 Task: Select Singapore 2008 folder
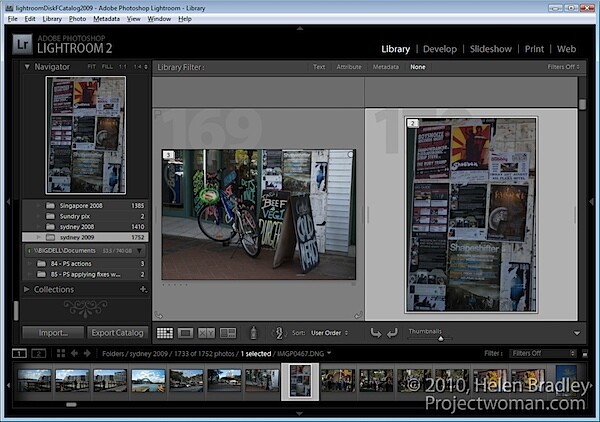pyautogui.click(x=86, y=205)
